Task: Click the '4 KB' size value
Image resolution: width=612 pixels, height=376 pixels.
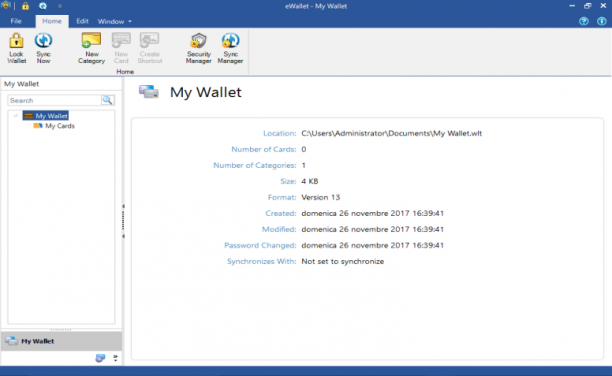Action: coord(310,181)
